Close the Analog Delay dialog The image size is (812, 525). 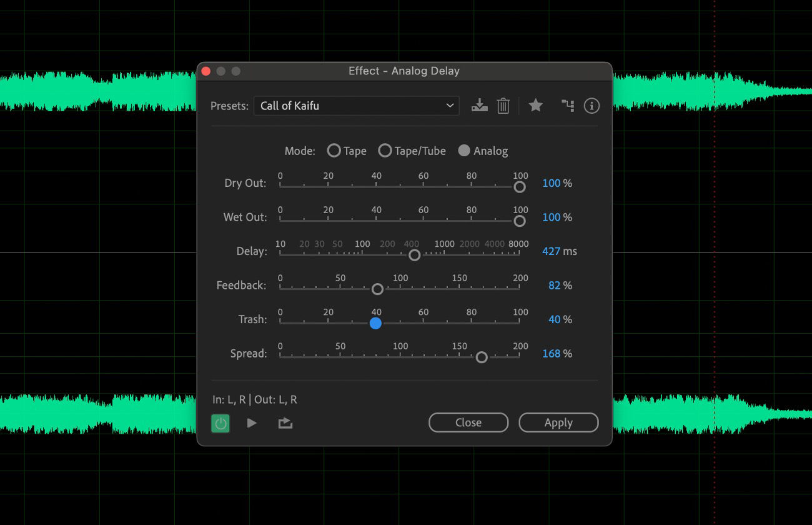pyautogui.click(x=468, y=422)
